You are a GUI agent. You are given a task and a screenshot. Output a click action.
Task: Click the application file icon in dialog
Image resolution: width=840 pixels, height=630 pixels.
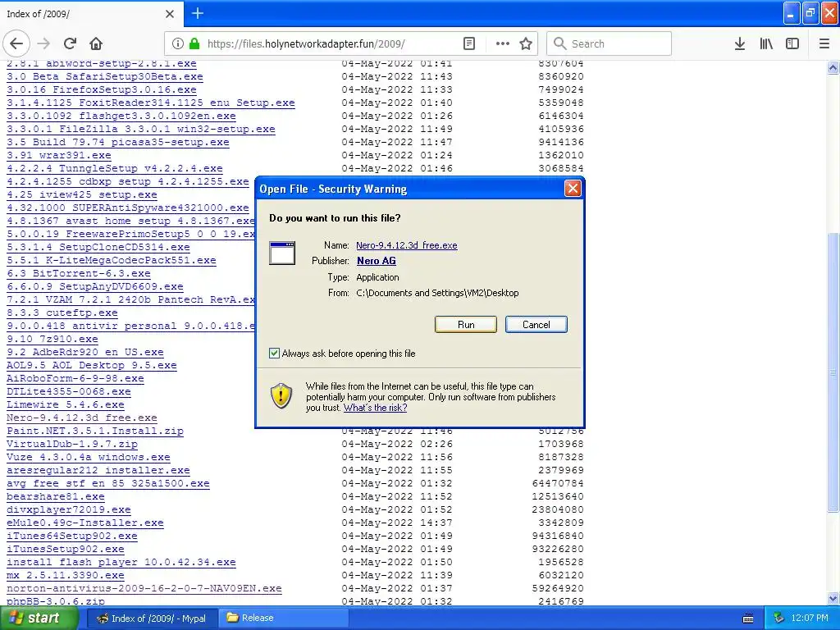(282, 253)
